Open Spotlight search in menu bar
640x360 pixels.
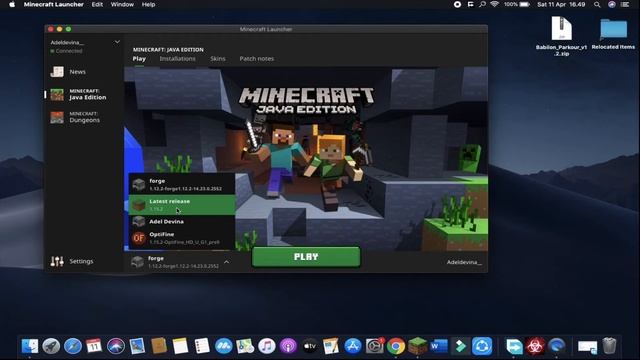[x=597, y=4]
